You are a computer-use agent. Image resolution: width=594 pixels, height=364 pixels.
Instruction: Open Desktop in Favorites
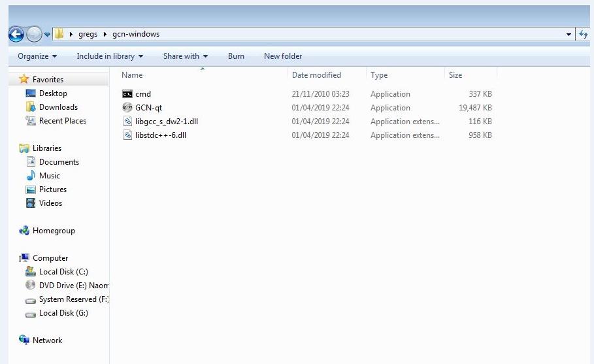[53, 93]
